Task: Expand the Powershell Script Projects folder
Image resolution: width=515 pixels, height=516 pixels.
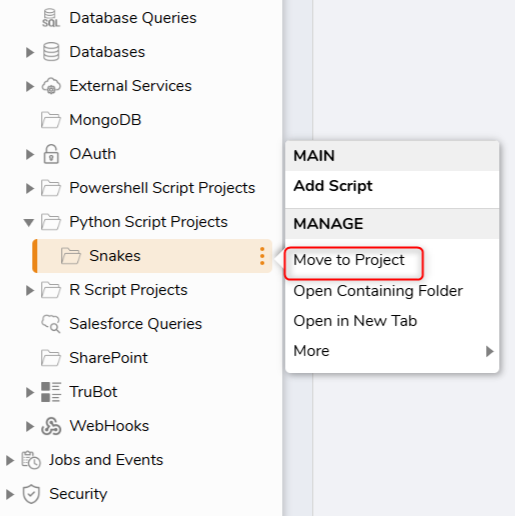Action: tap(30, 188)
